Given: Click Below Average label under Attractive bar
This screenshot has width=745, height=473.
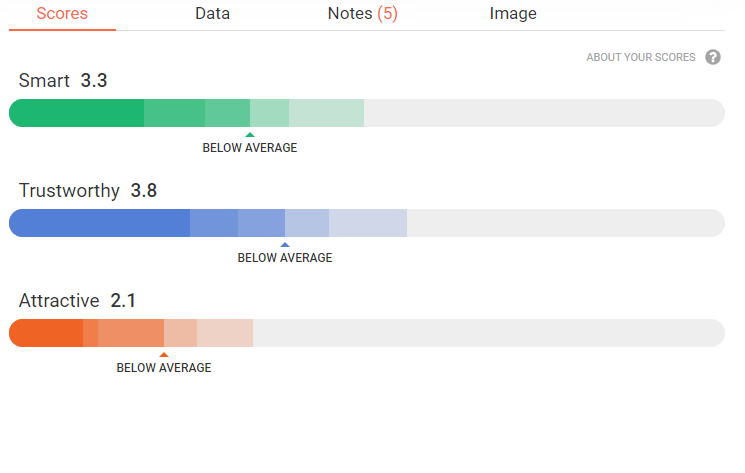Looking at the screenshot, I should coord(164,368).
